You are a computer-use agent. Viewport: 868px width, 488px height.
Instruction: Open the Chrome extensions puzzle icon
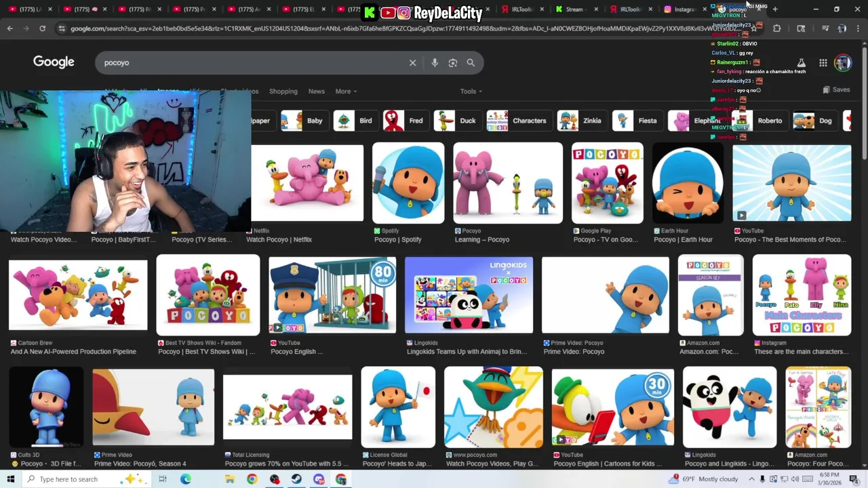pyautogui.click(x=776, y=28)
